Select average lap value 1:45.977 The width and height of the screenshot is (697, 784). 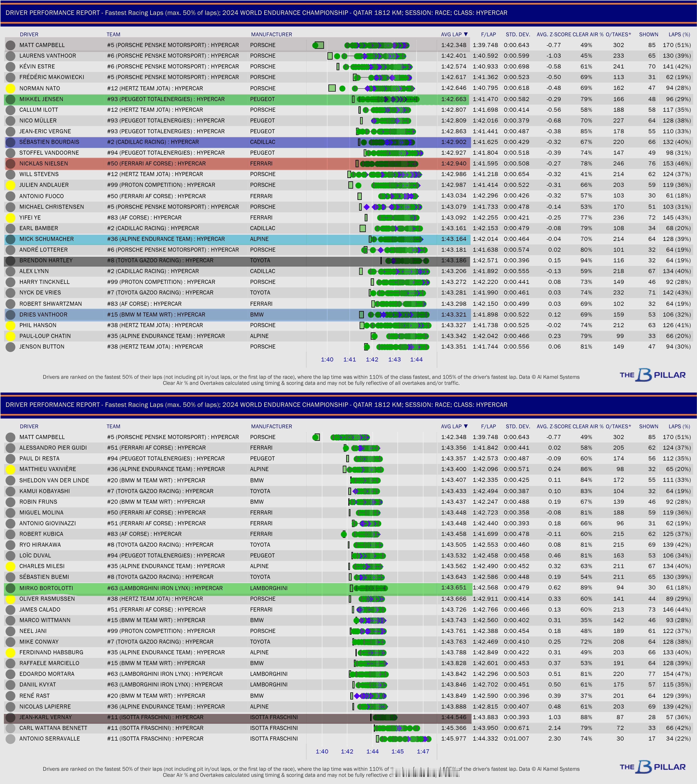454,739
